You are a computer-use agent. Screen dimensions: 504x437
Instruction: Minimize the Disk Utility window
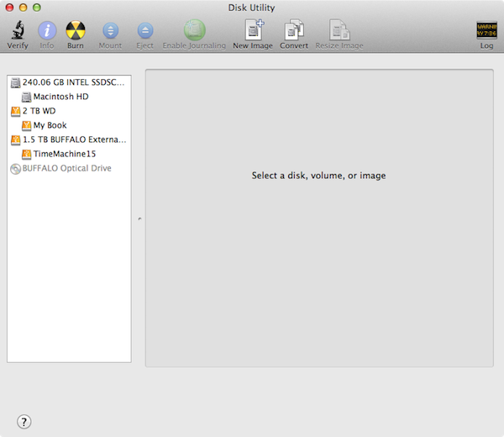[x=24, y=8]
